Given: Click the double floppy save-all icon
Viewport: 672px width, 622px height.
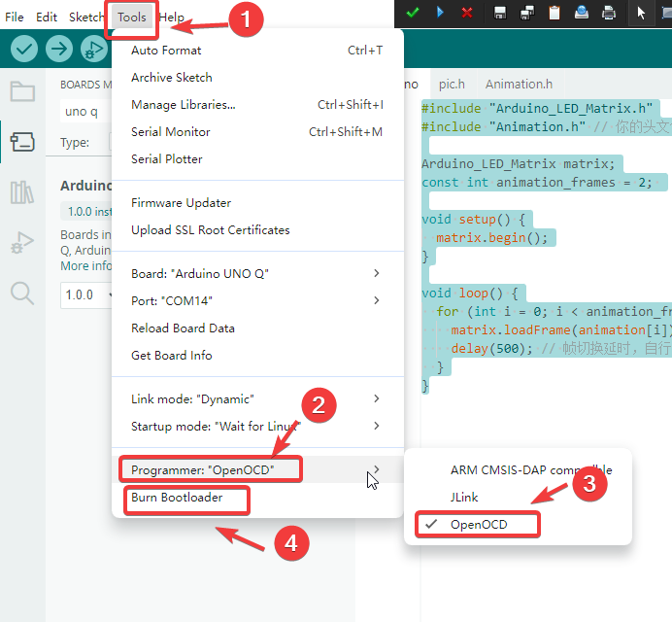Looking at the screenshot, I should coord(527,13).
